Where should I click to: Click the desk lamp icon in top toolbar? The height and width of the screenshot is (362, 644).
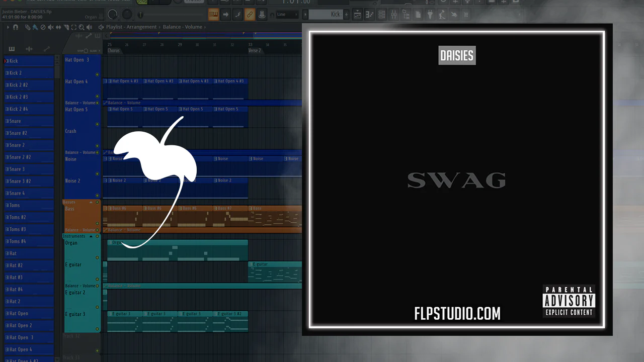click(x=442, y=15)
